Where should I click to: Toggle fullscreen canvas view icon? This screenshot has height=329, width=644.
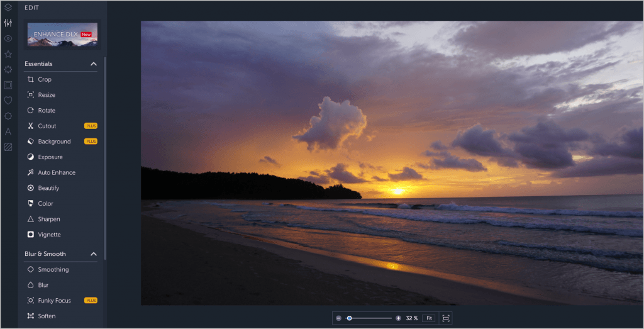tap(446, 318)
